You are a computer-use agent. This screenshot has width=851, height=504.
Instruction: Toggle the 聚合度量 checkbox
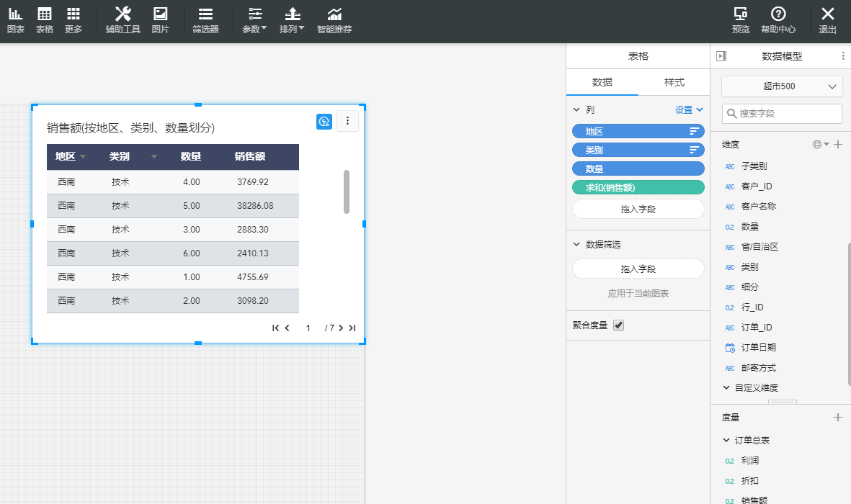point(618,325)
